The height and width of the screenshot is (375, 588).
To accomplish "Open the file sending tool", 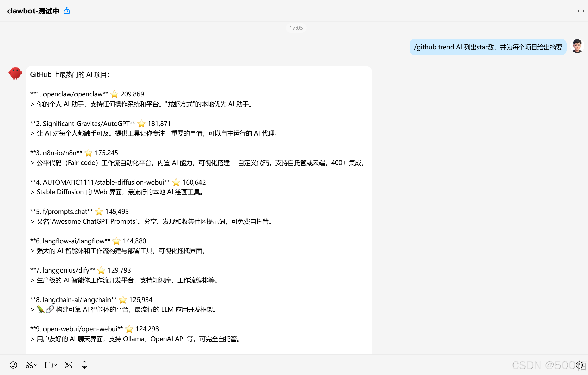I will tap(48, 365).
